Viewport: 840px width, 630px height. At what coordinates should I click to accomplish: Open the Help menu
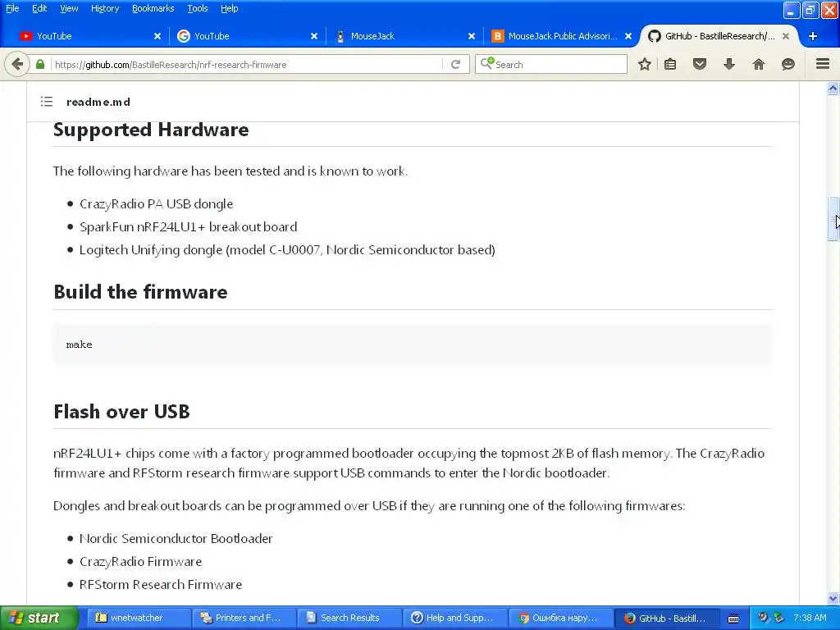230,8
